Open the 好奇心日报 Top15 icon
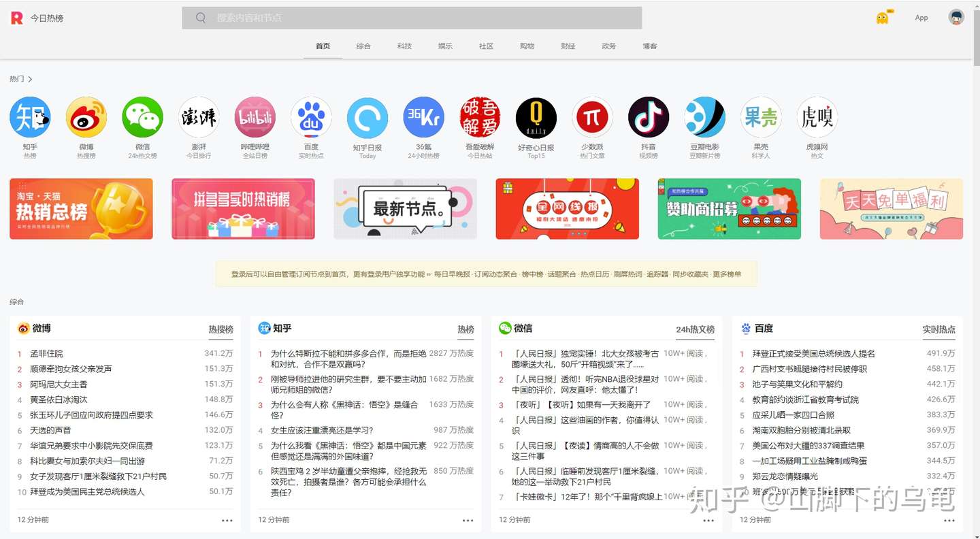This screenshot has height=539, width=980. 536,117
